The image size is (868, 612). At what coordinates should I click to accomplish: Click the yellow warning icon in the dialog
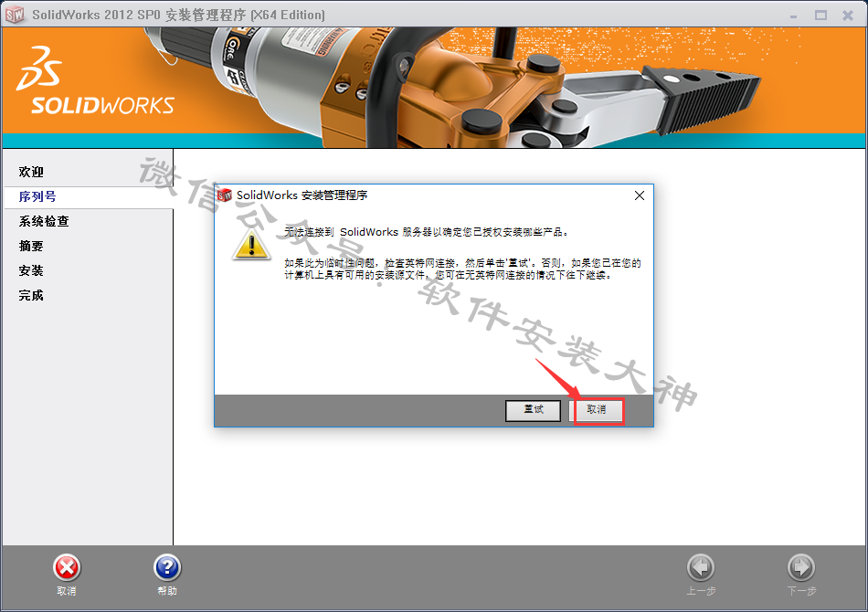point(252,244)
